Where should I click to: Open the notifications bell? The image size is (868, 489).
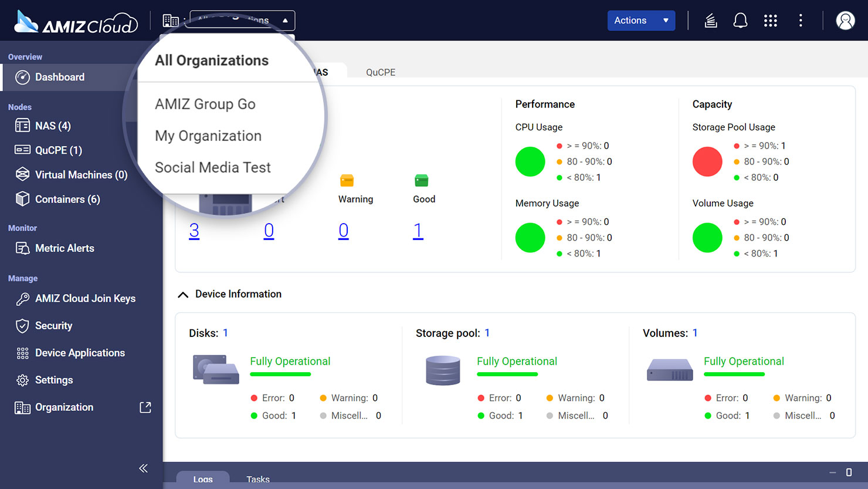click(740, 20)
